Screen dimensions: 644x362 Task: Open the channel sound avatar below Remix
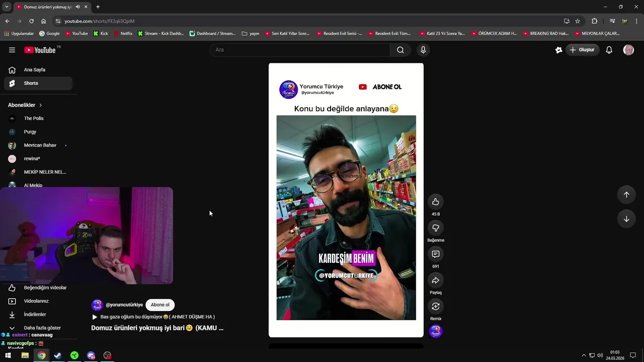pyautogui.click(x=436, y=331)
